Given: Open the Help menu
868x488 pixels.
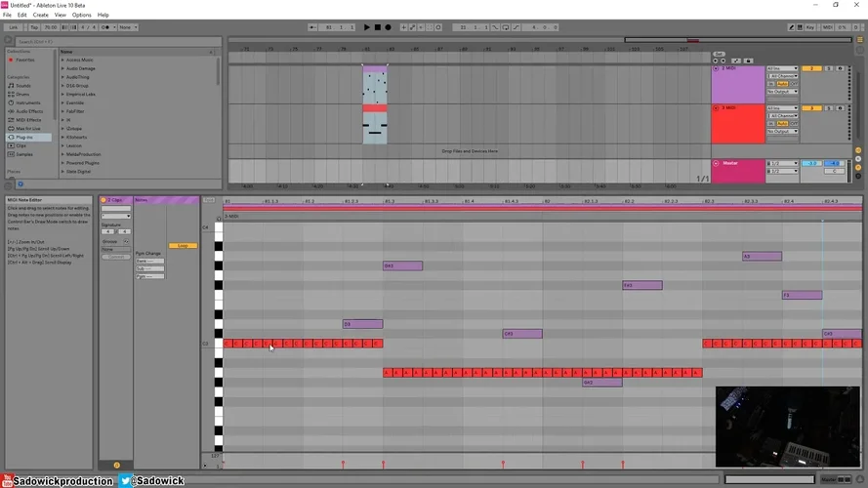Looking at the screenshot, I should tap(103, 15).
